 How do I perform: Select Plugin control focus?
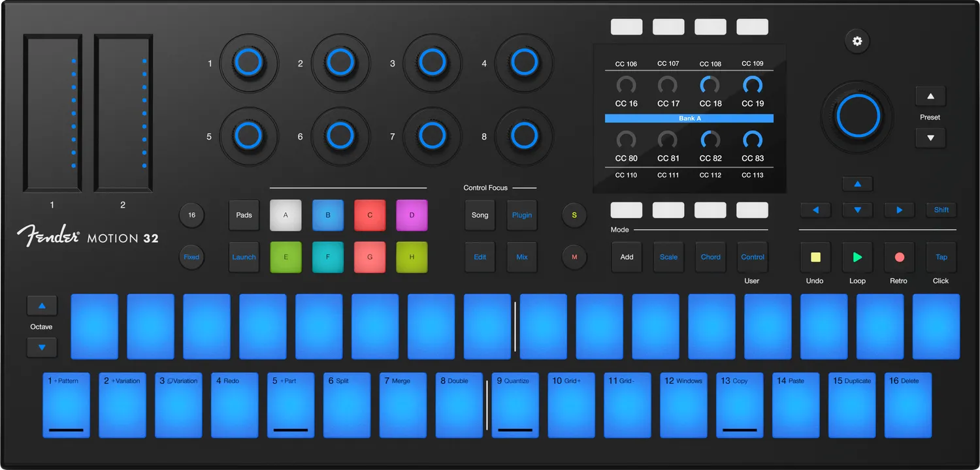522,215
